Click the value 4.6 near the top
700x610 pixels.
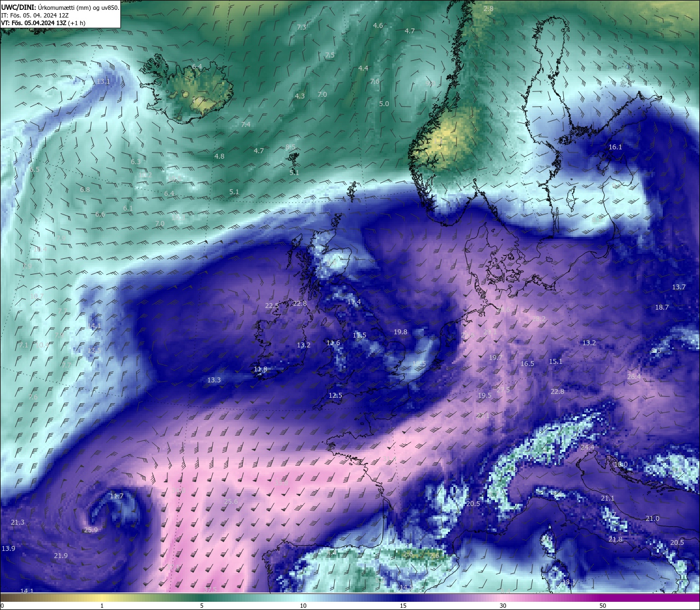pos(378,26)
